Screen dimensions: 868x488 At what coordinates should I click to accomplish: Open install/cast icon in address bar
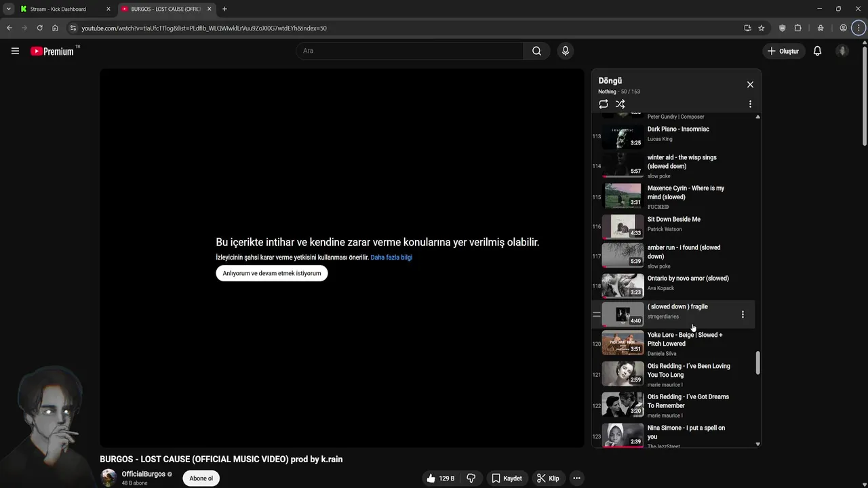pos(747,28)
